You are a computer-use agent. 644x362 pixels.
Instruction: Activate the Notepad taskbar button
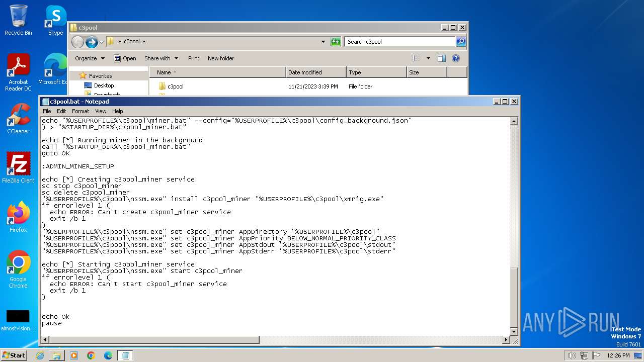click(x=125, y=355)
